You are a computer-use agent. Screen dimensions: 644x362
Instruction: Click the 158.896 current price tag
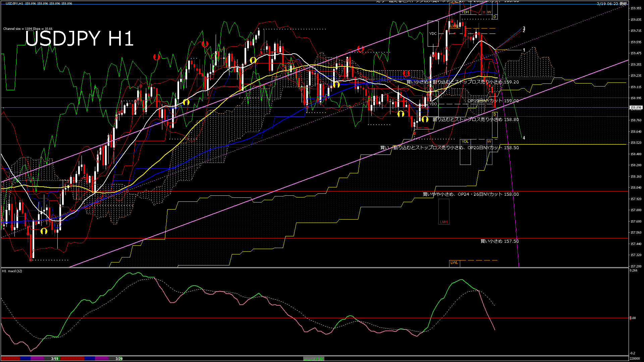coord(636,108)
